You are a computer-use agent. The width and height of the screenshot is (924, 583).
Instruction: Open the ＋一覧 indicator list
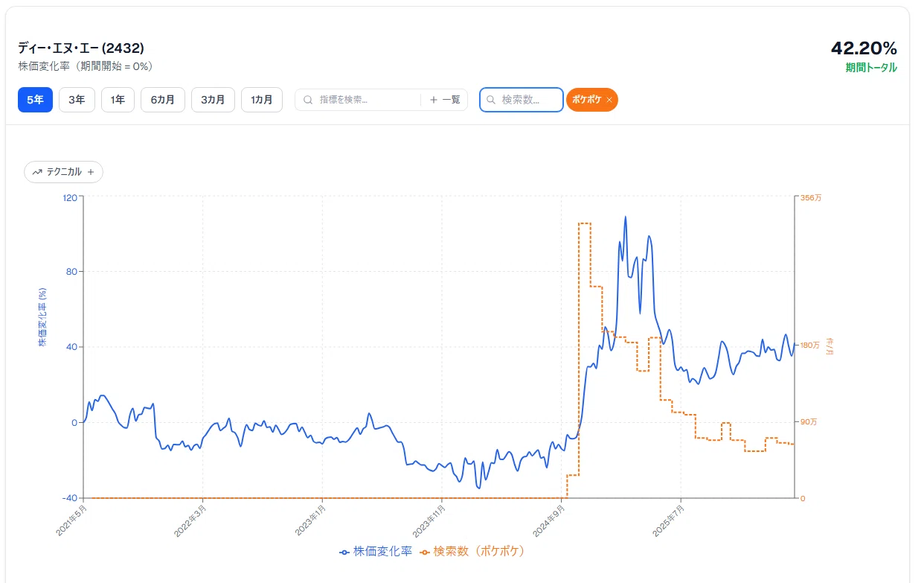(445, 100)
